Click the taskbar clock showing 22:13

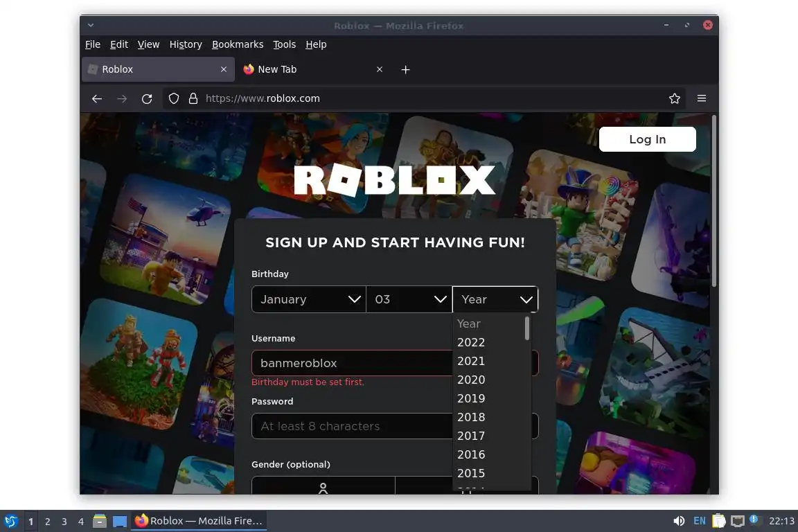(x=781, y=521)
